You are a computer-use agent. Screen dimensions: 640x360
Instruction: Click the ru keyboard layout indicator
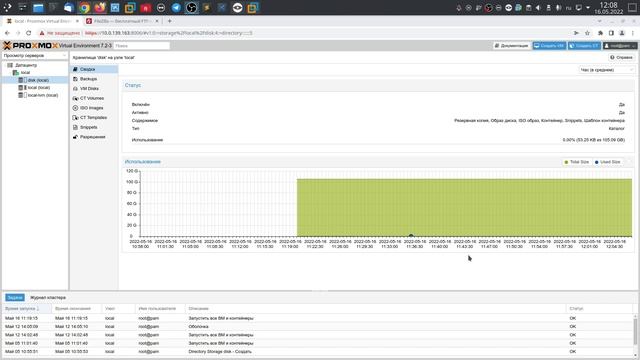(568, 8)
